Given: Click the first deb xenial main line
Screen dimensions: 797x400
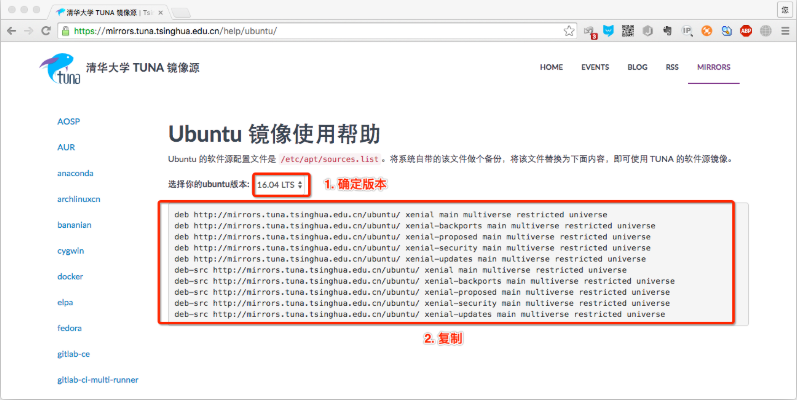Looking at the screenshot, I should (x=391, y=215).
